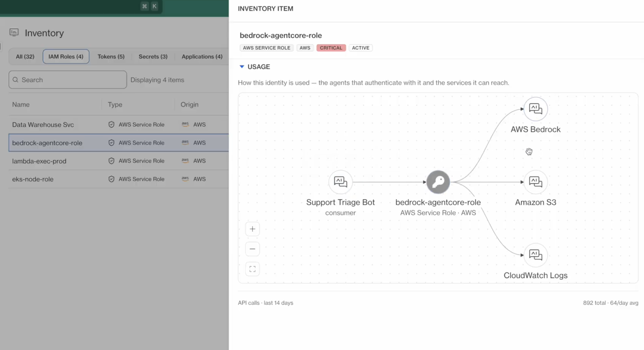Click the Inventory page icon
Viewport: 644px width, 350px height.
(14, 32)
